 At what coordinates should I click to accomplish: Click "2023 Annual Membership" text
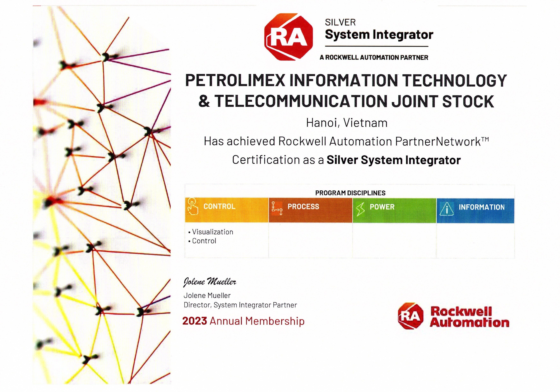243,321
